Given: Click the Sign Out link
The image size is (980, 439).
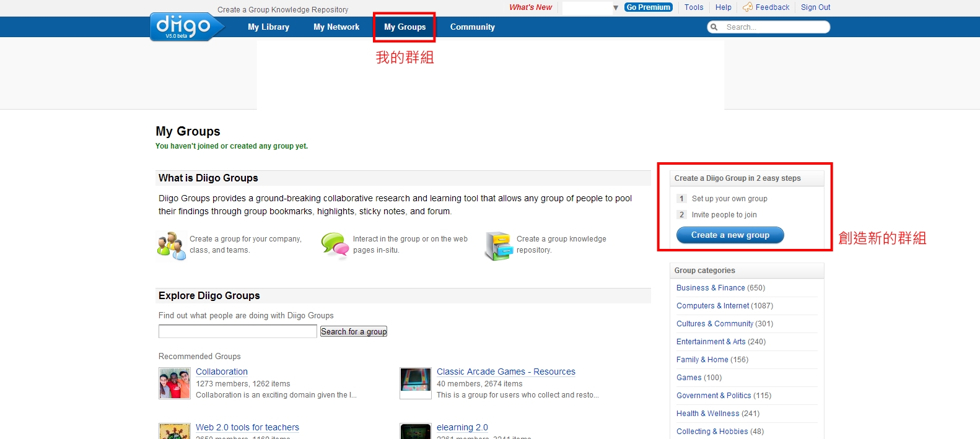Looking at the screenshot, I should [815, 7].
